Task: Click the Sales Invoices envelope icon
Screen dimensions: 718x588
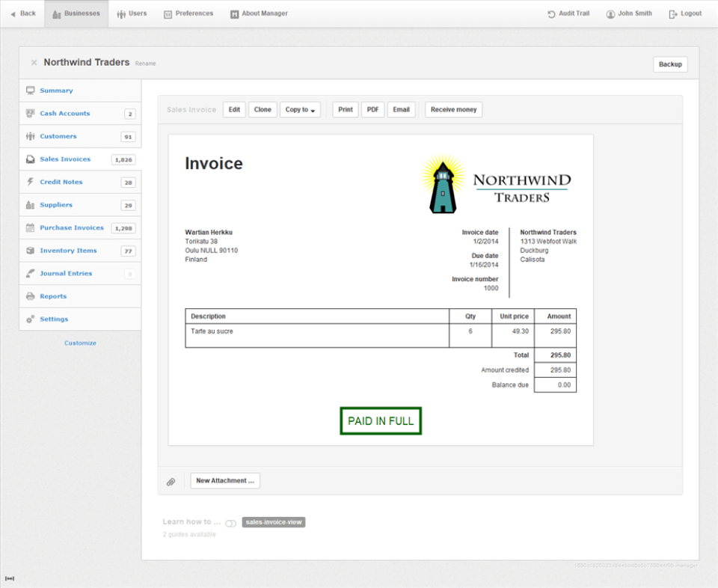Action: (30, 159)
